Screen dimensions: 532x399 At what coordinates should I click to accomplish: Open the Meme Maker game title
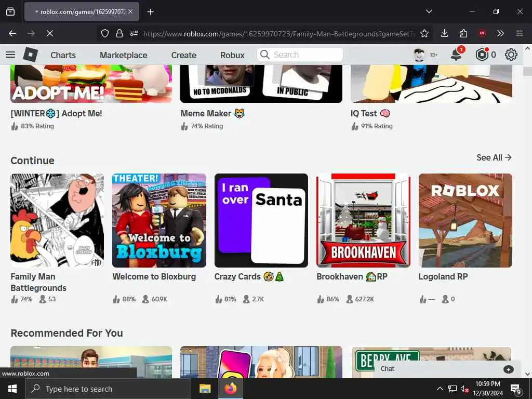point(212,113)
